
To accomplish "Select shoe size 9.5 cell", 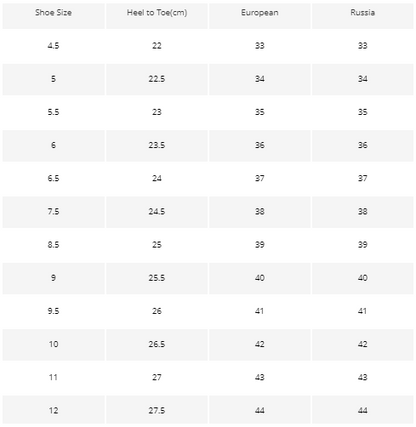I will [x=53, y=311].
